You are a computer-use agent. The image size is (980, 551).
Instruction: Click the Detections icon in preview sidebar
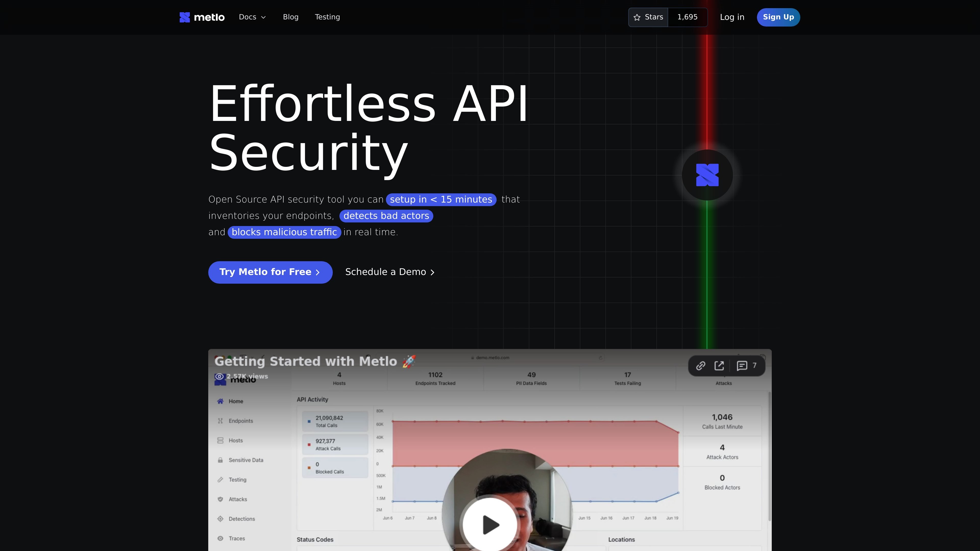220,519
